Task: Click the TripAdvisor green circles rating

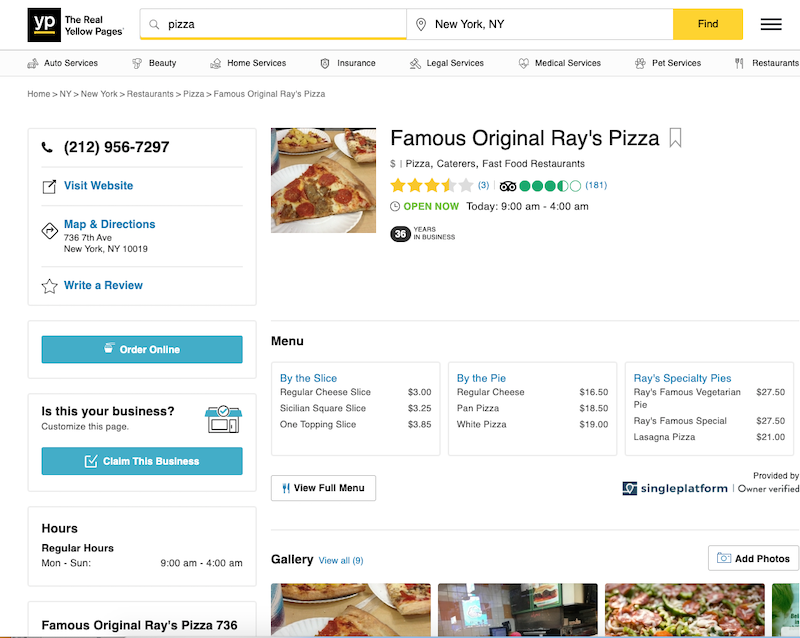Action: coord(550,186)
